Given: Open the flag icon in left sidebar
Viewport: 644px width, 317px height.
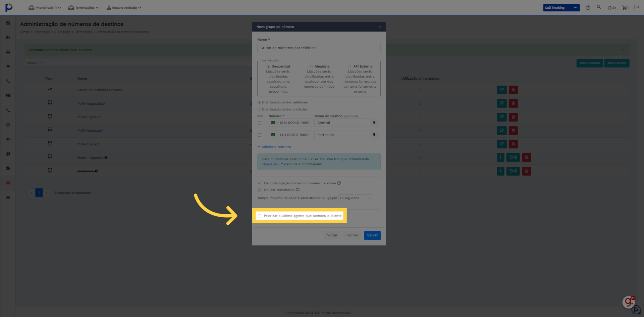Looking at the screenshot, I should tap(8, 66).
